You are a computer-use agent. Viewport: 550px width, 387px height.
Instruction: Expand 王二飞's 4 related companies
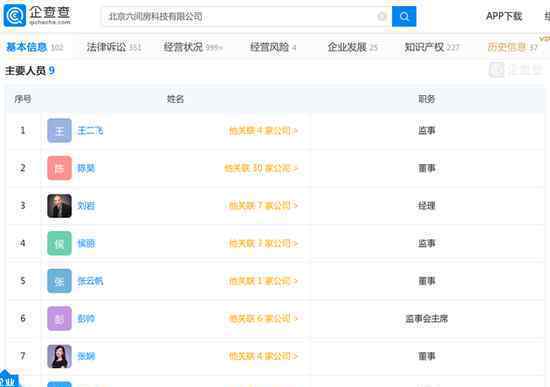[263, 131]
